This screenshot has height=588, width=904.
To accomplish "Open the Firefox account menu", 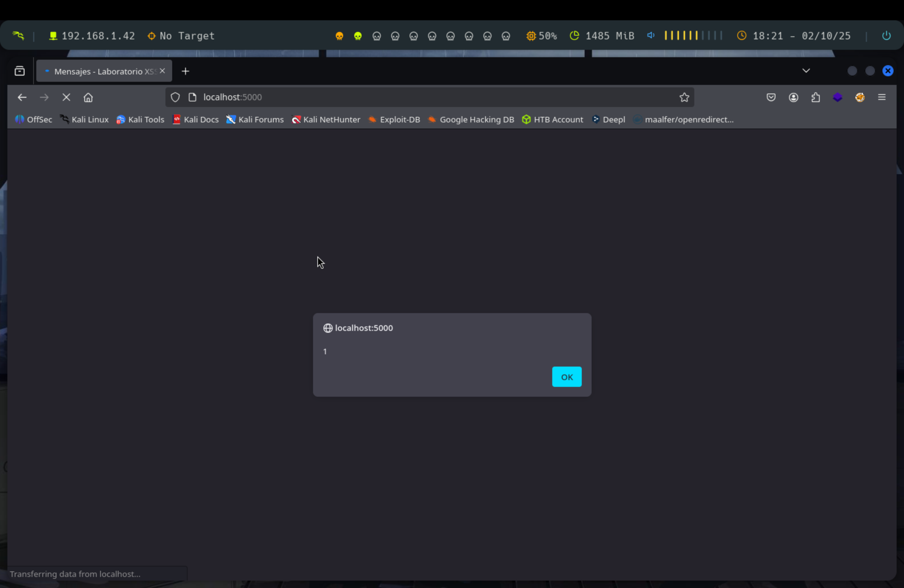I will point(793,97).
